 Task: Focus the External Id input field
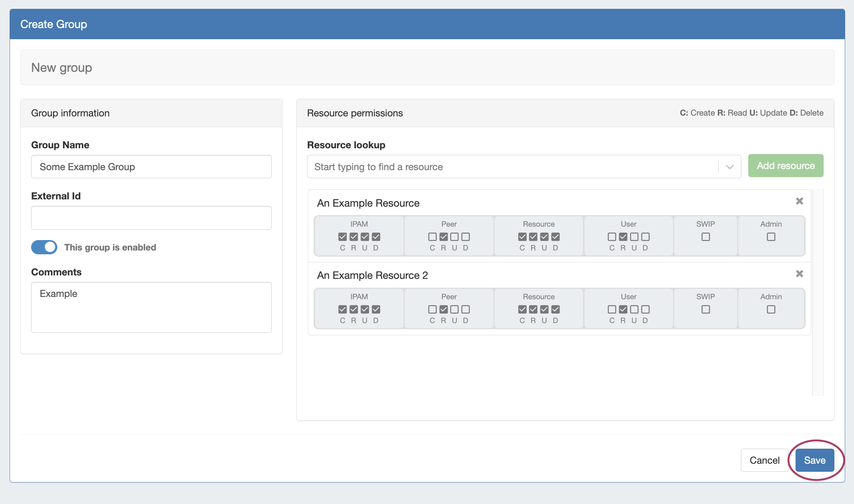(x=151, y=218)
